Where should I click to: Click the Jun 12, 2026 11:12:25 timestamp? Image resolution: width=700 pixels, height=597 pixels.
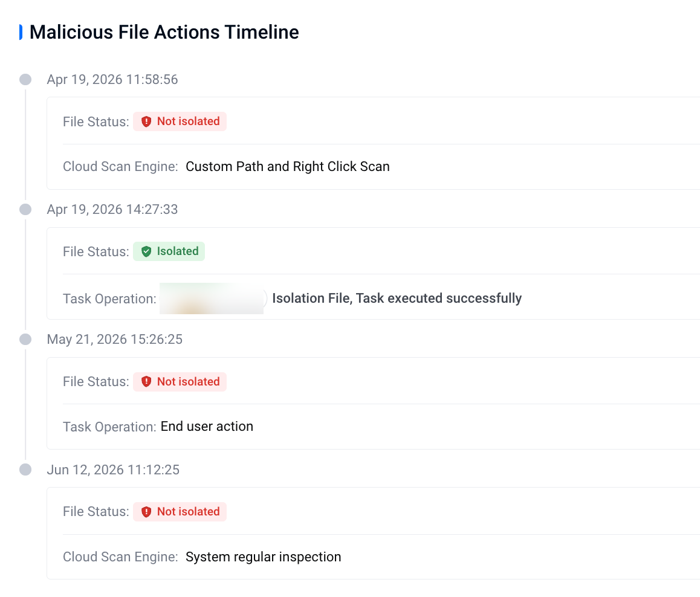pos(114,470)
